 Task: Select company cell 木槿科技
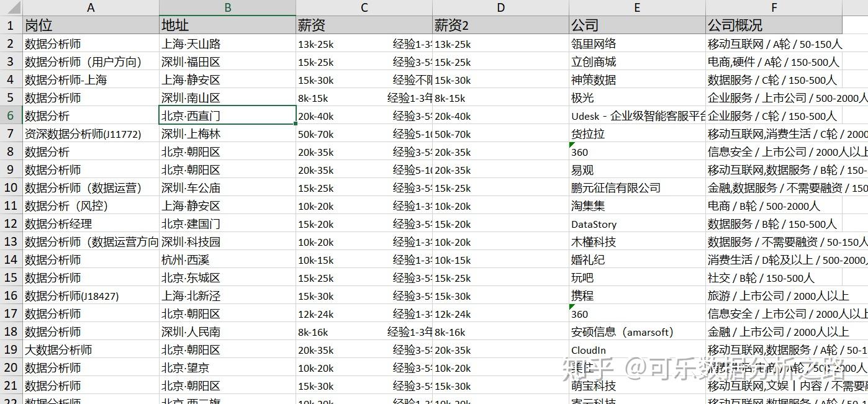[x=637, y=241]
